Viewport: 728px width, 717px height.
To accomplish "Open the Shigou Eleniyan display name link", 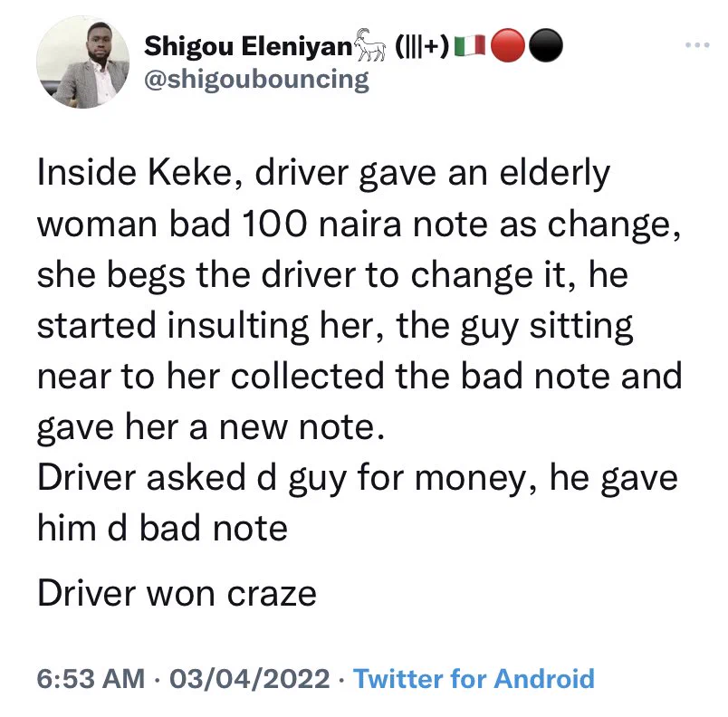I will tap(248, 46).
